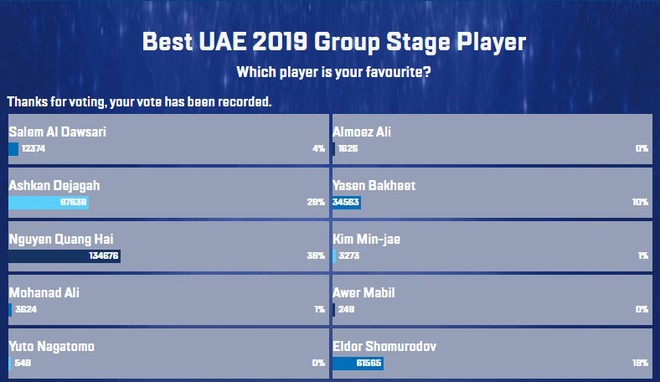The width and height of the screenshot is (660, 382).
Task: Click Yasen Bakheet's 34563 vote bar
Action: tap(346, 202)
